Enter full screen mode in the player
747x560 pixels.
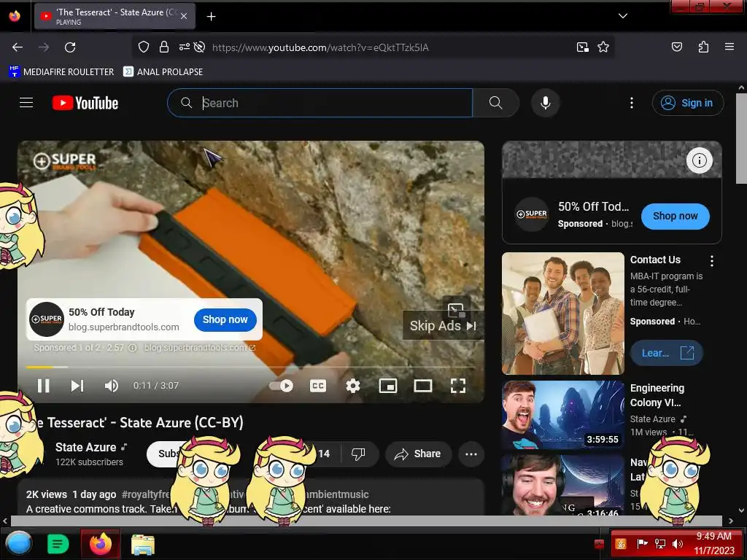458,386
